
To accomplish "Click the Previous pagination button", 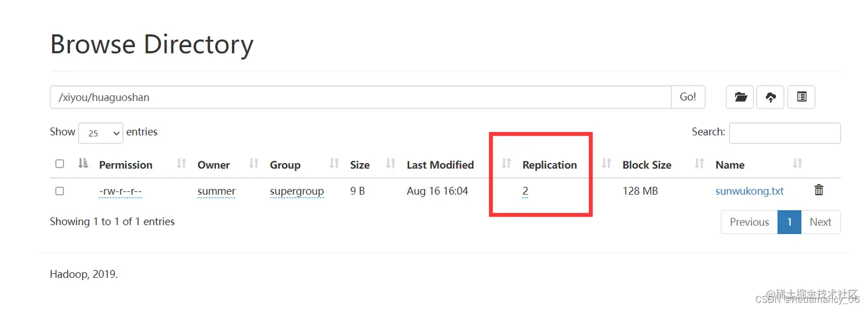I will 749,222.
